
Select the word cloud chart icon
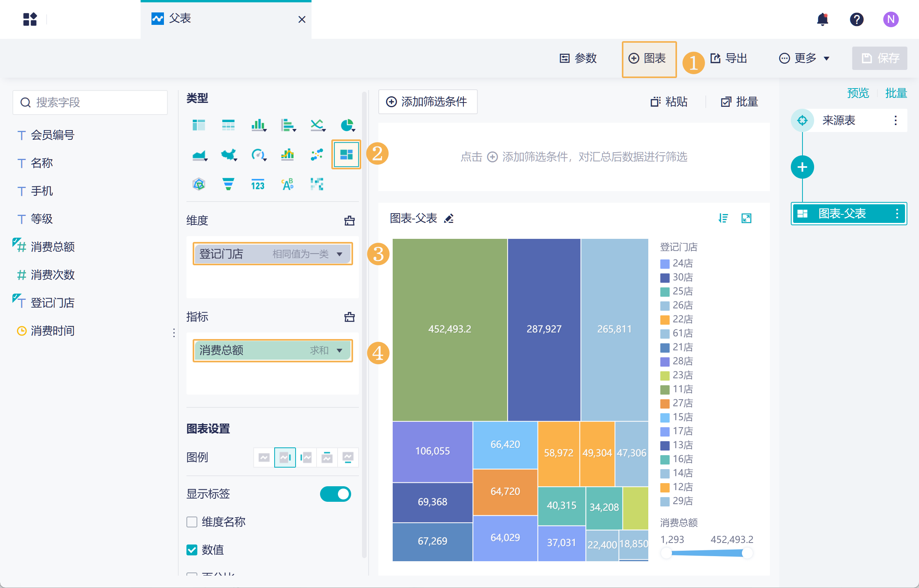[x=287, y=184]
